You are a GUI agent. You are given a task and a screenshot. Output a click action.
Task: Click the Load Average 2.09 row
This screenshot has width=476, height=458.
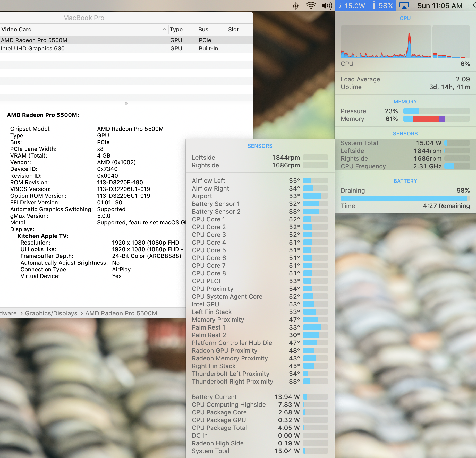pos(405,79)
